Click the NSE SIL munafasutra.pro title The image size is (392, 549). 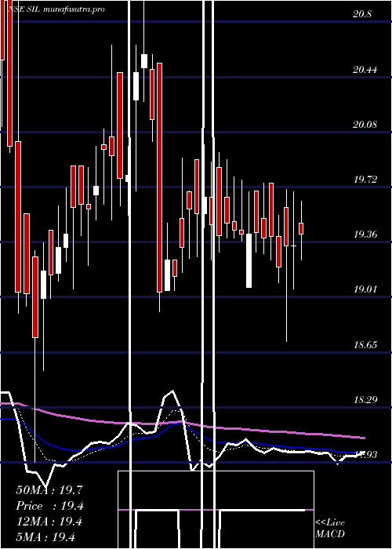(56, 9)
